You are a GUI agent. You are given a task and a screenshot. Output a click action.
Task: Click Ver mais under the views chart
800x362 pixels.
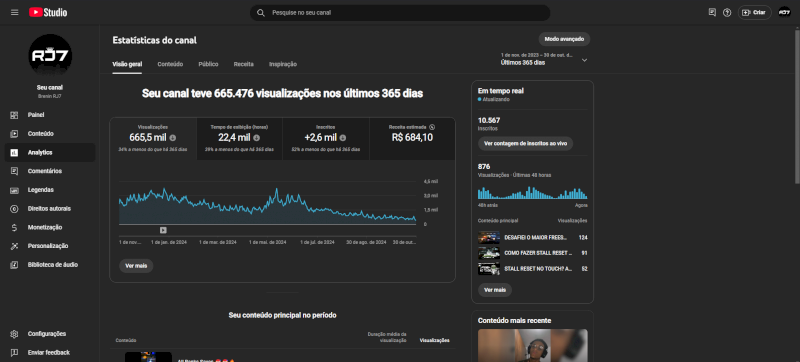coord(136,266)
